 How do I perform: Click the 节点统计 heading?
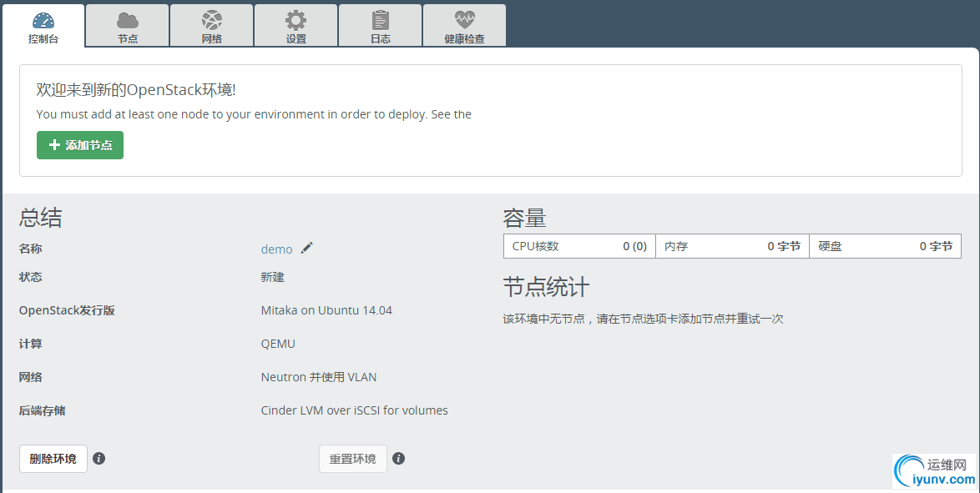coord(546,288)
